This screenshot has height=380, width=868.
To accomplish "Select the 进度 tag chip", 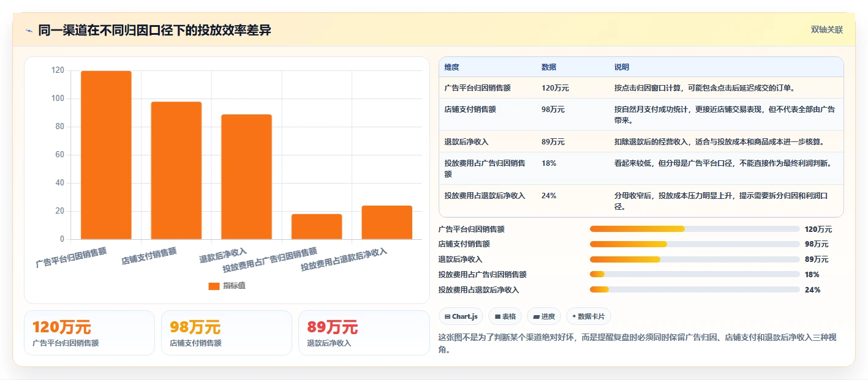I will click(544, 316).
